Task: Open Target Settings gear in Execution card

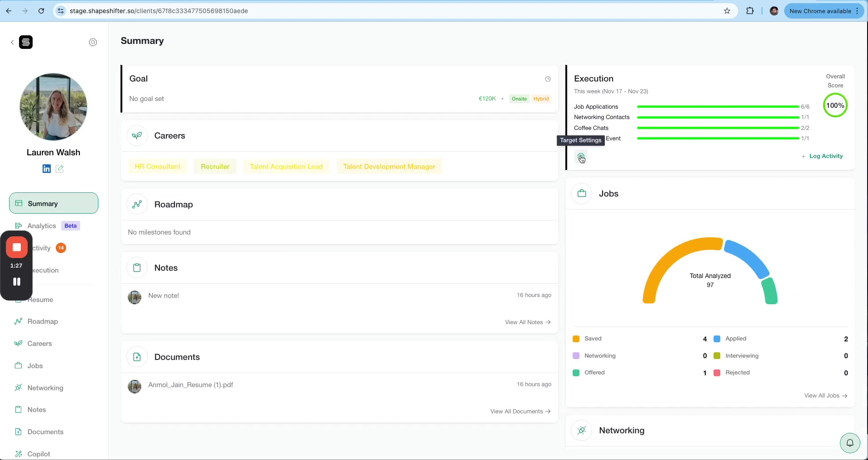Action: point(581,157)
